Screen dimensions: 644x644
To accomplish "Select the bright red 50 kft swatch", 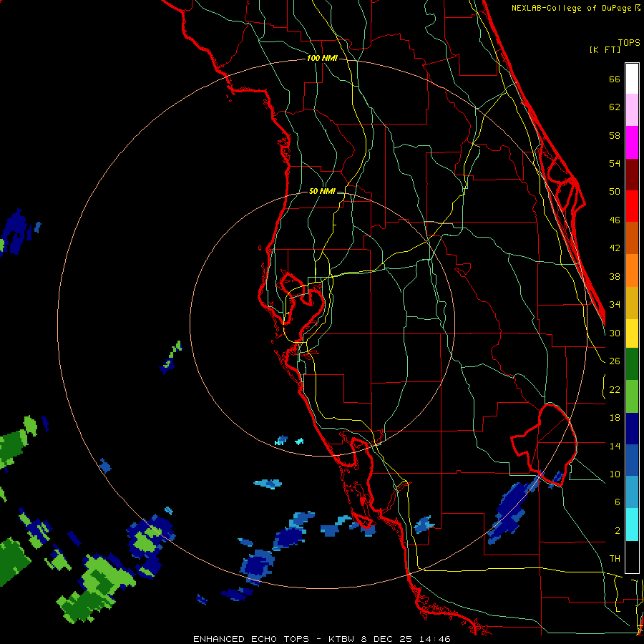I will coord(632,206).
